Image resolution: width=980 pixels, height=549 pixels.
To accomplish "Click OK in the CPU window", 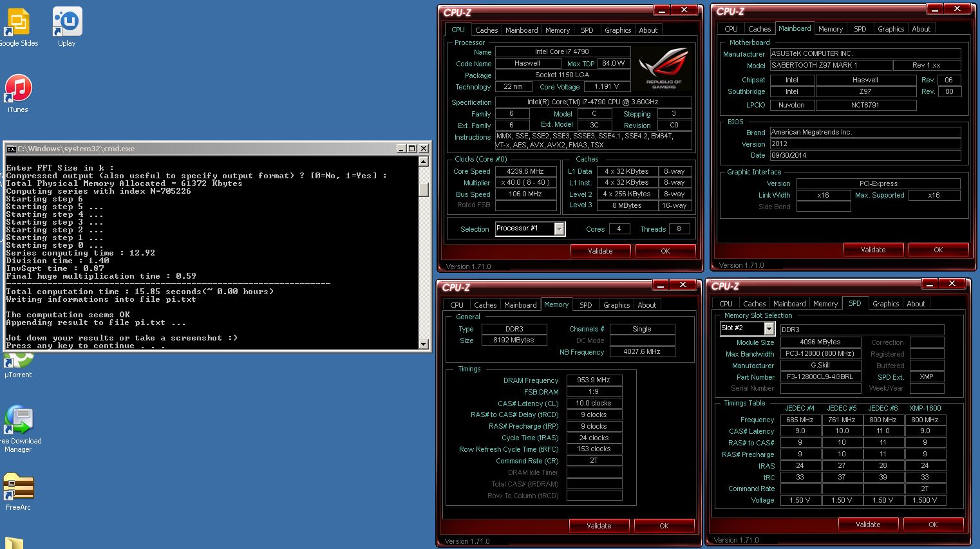I will [665, 251].
